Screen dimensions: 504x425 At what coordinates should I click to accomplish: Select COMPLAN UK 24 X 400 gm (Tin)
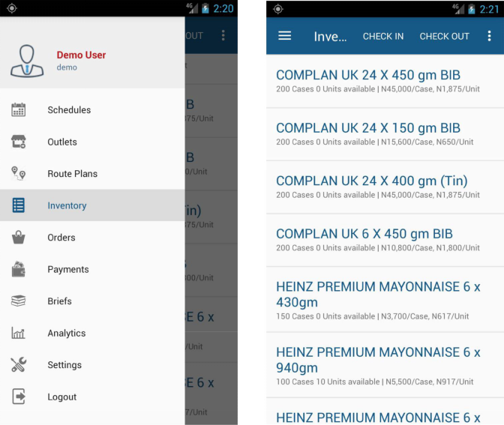click(385, 187)
